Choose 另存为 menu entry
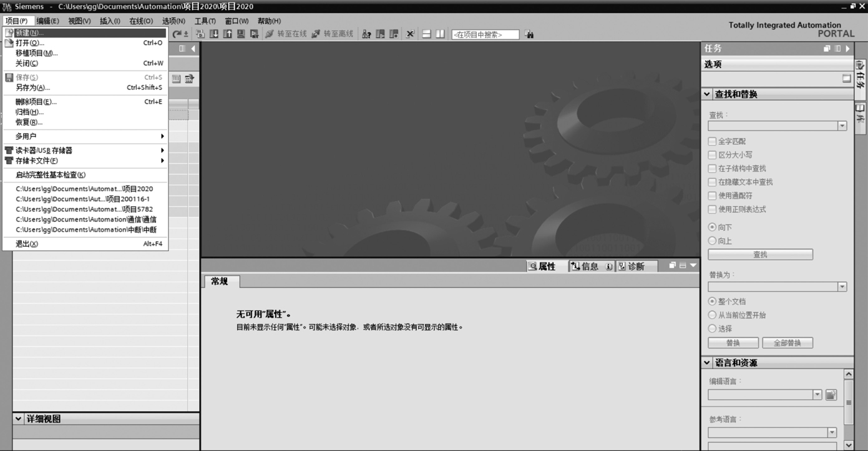This screenshot has height=451, width=868. (85, 87)
